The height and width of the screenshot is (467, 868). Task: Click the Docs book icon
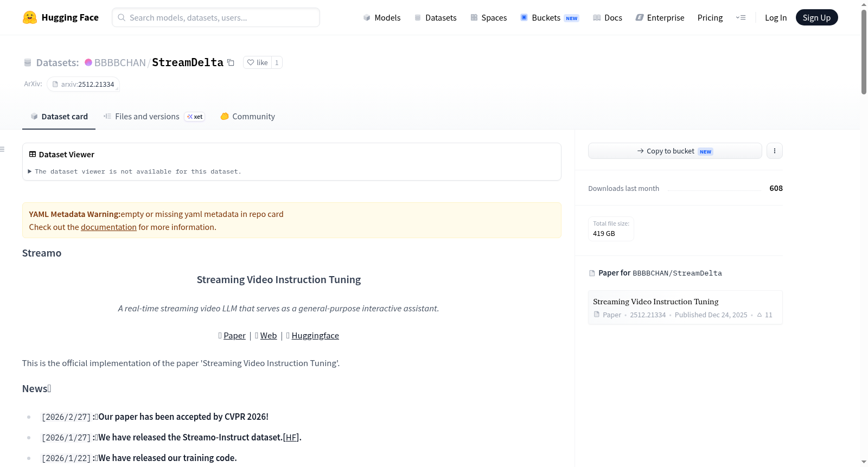(597, 17)
